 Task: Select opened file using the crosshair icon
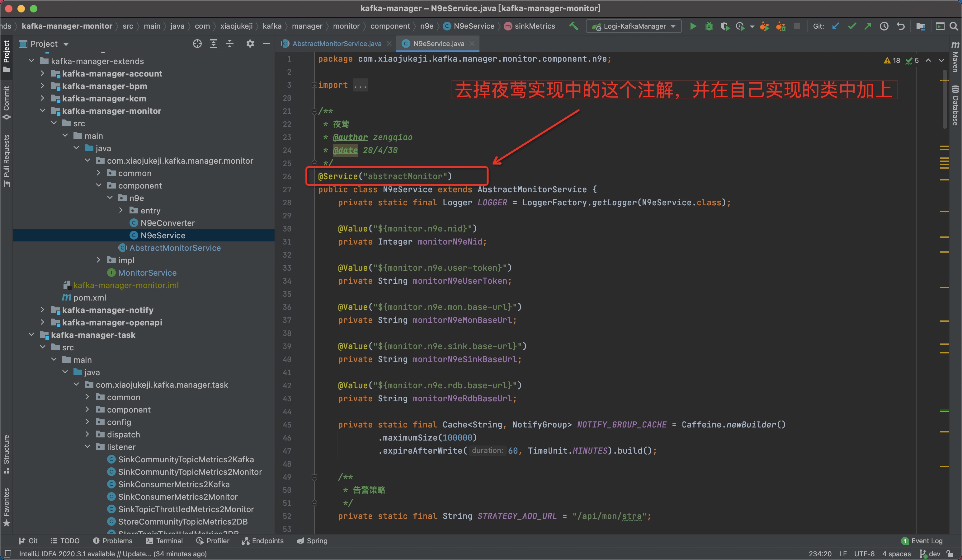click(197, 44)
